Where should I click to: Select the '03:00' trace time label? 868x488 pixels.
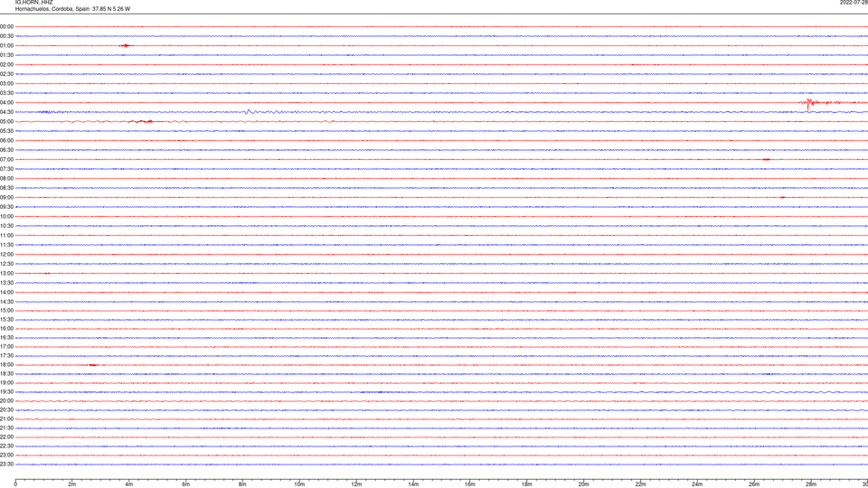tap(6, 83)
